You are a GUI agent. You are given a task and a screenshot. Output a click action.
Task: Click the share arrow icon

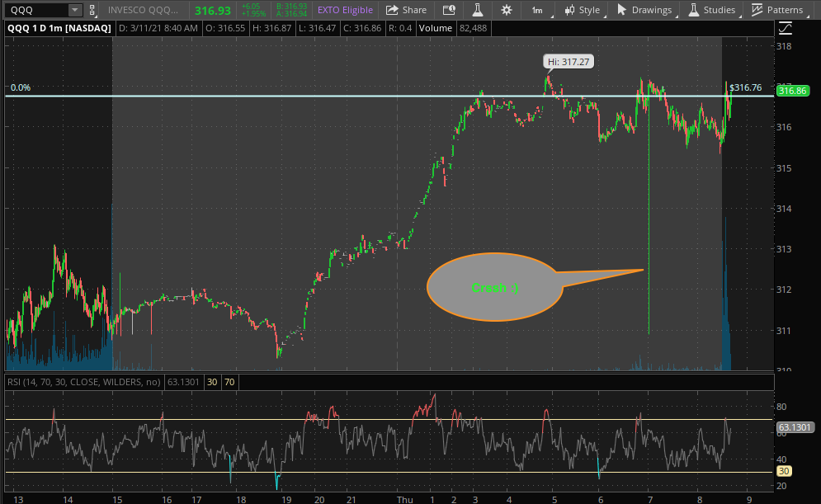coord(391,10)
